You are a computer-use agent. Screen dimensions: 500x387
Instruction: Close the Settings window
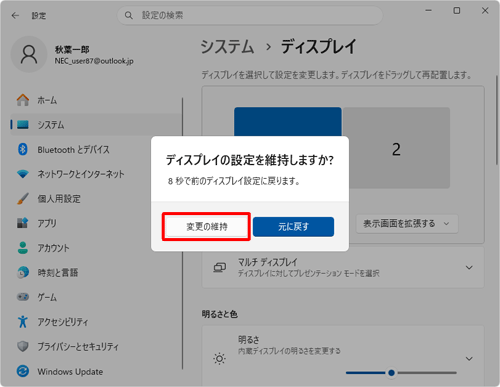tap(485, 11)
